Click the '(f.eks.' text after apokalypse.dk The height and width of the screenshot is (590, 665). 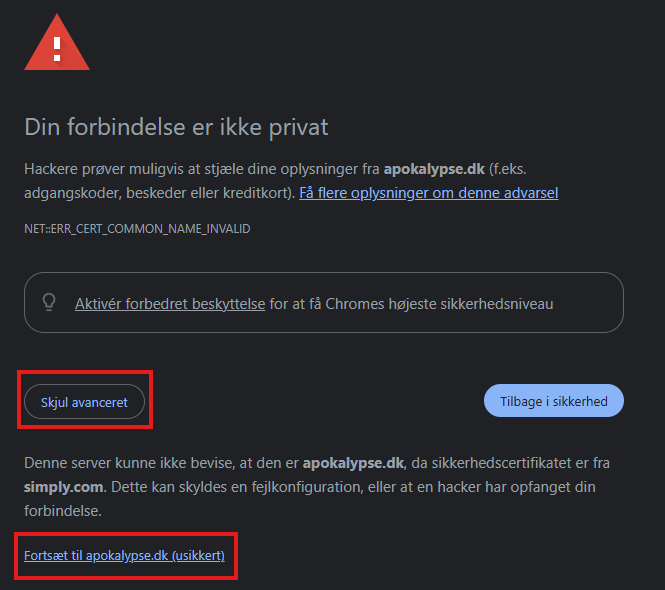pyautogui.click(x=508, y=169)
